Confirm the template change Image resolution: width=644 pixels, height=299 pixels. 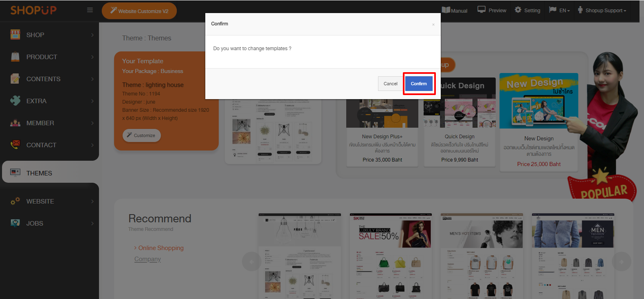[x=419, y=84]
